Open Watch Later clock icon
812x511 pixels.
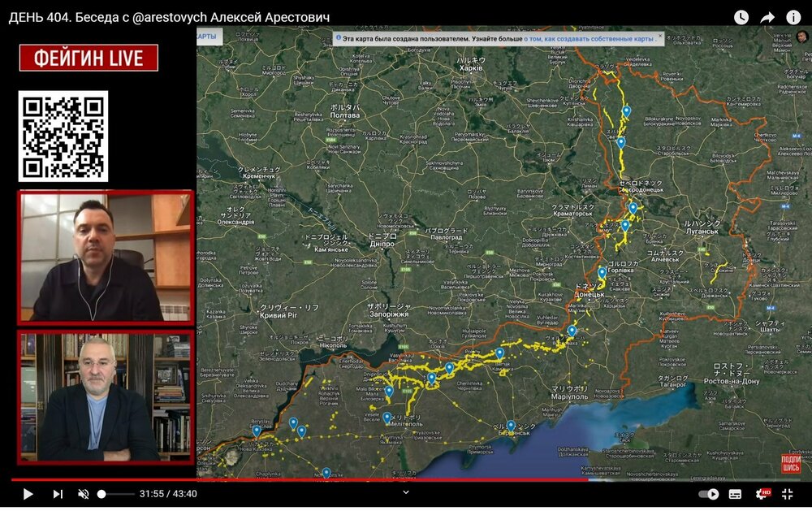741,17
